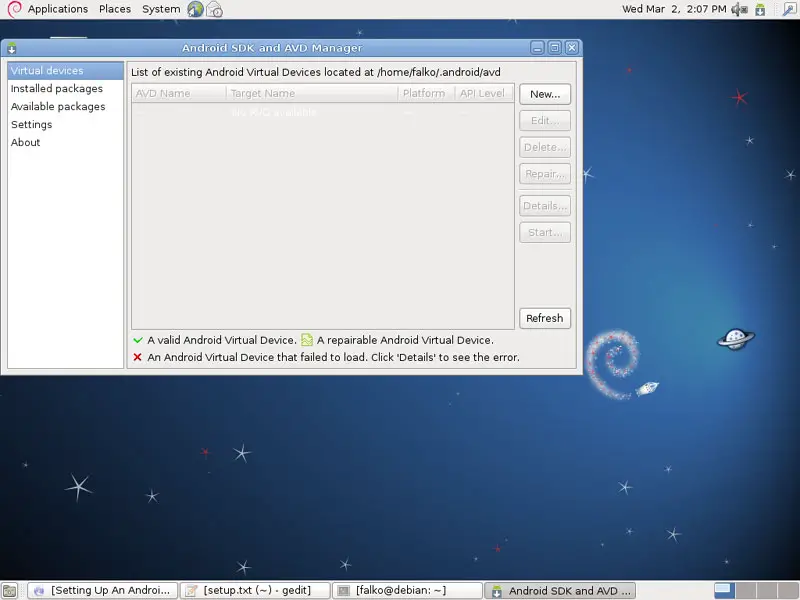Switch to Available packages

[65, 106]
